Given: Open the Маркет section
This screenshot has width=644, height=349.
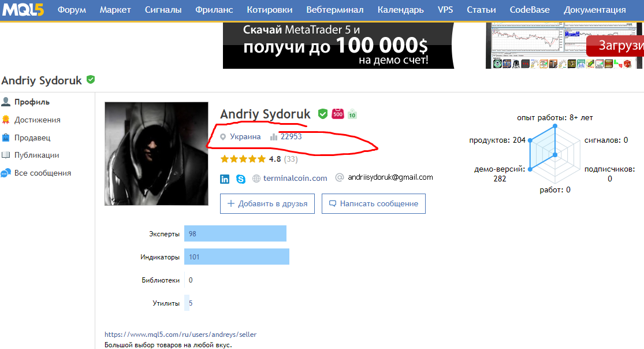Looking at the screenshot, I should (116, 9).
